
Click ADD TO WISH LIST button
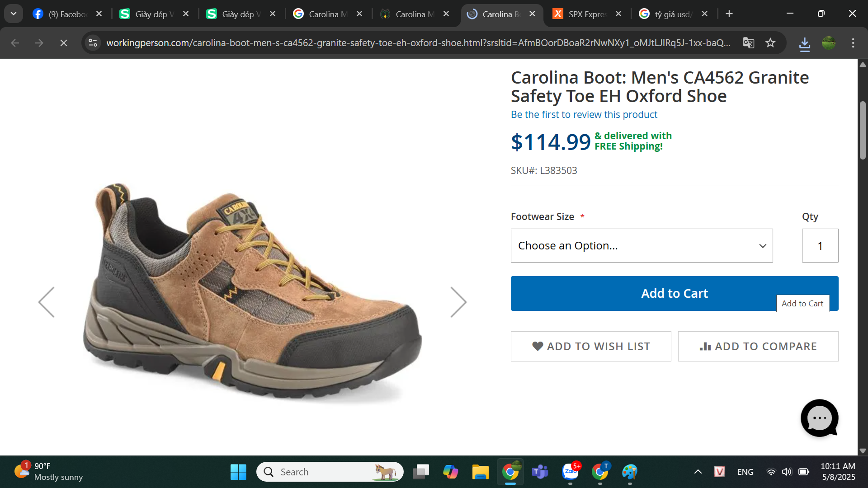pyautogui.click(x=591, y=346)
